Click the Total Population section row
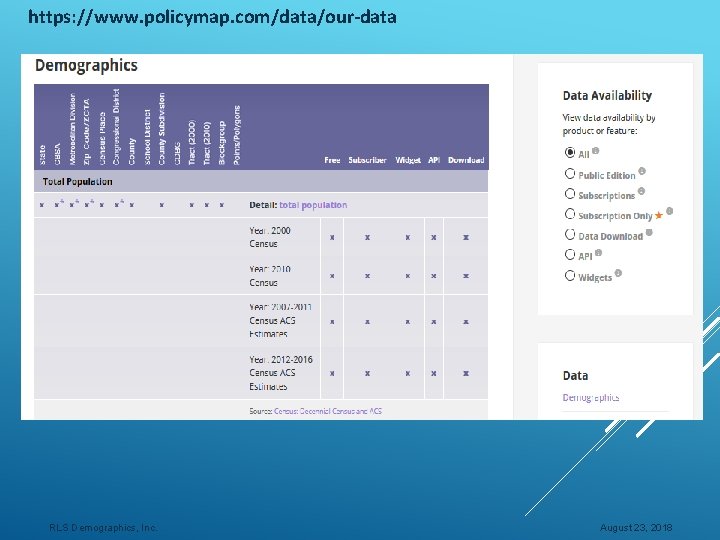 tap(261, 181)
